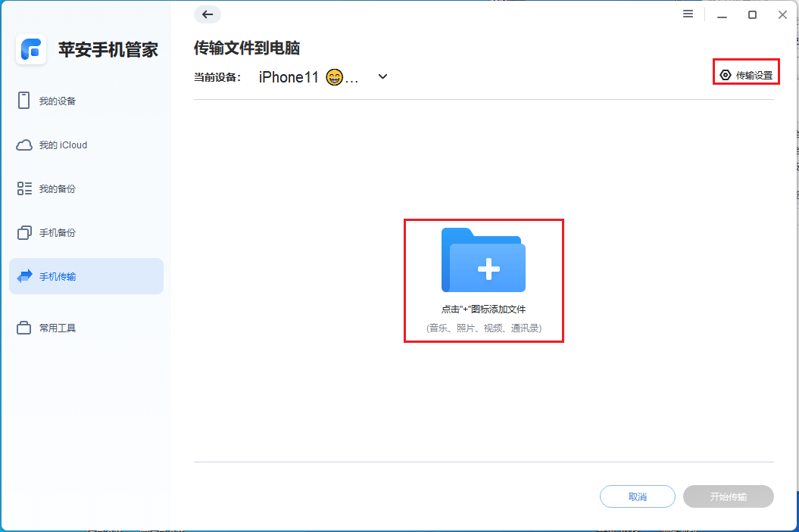Click the iPhone11 device name
Screen dimensions: 799x532
tap(288, 76)
